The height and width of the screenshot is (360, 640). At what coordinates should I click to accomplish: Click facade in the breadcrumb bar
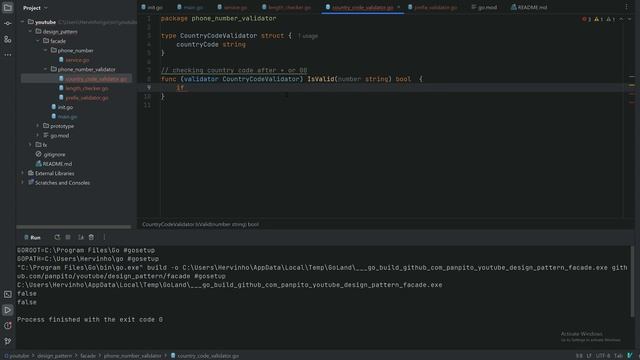(88, 356)
